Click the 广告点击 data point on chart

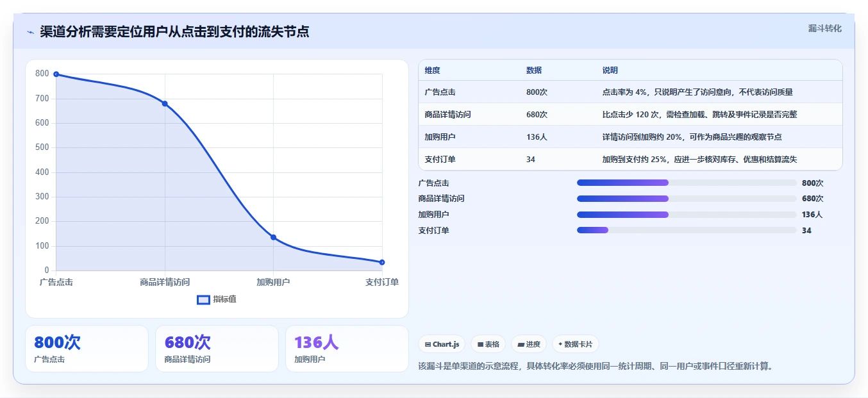tap(56, 74)
